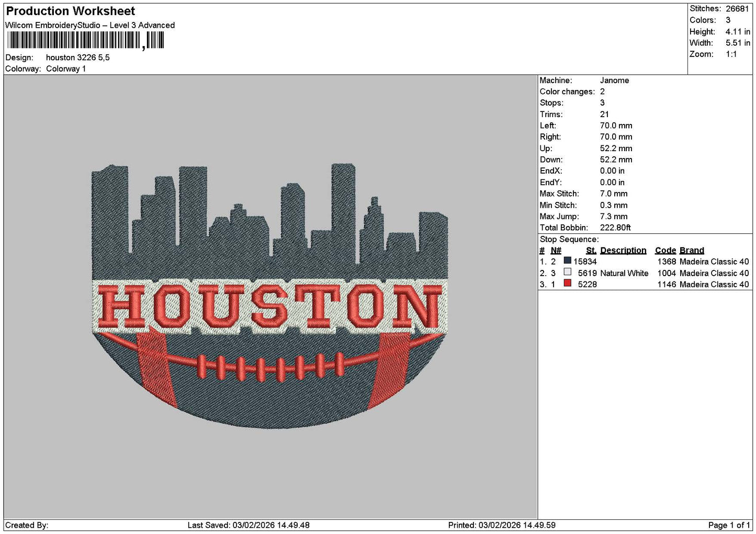Click the zoom value '1:1'
Image resolution: width=756 pixels, height=534 pixels.
731,54
